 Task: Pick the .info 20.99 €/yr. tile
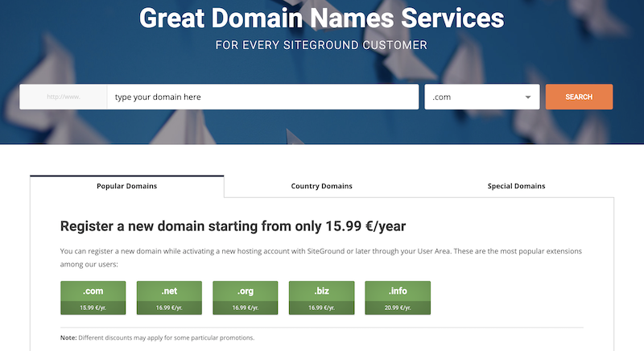point(398,298)
